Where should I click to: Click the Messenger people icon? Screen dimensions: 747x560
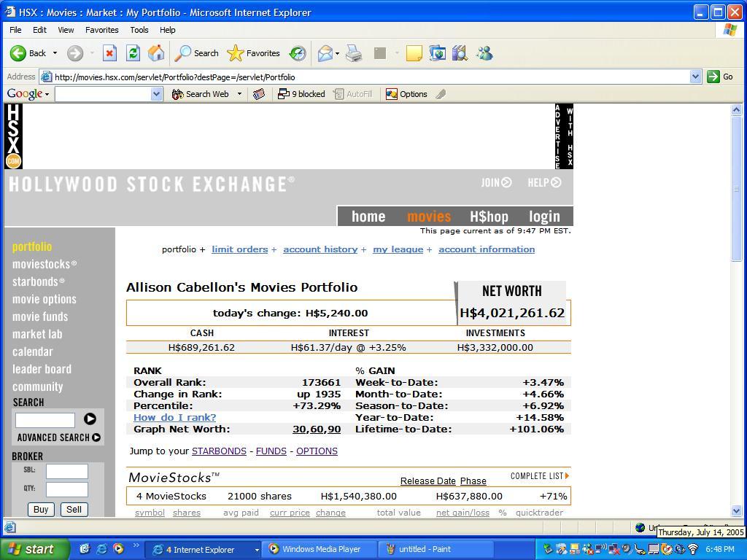[x=484, y=53]
